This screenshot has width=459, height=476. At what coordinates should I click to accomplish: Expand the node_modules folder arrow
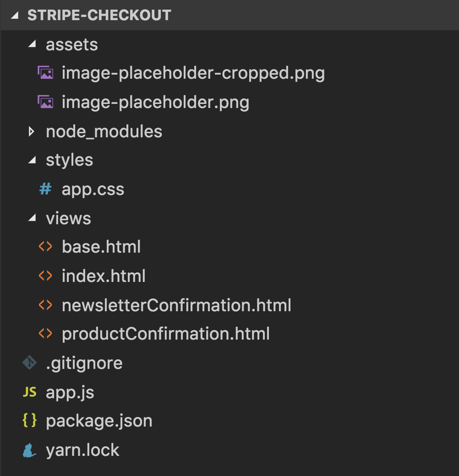coord(31,131)
